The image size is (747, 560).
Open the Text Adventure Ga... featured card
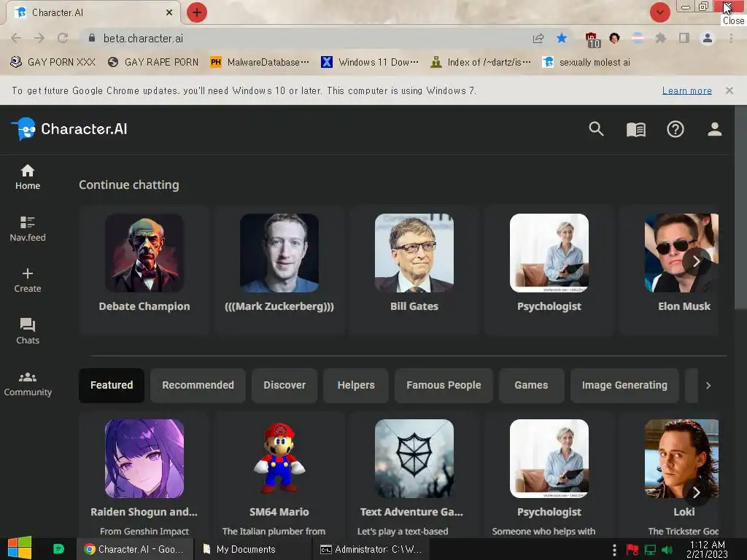(x=414, y=475)
